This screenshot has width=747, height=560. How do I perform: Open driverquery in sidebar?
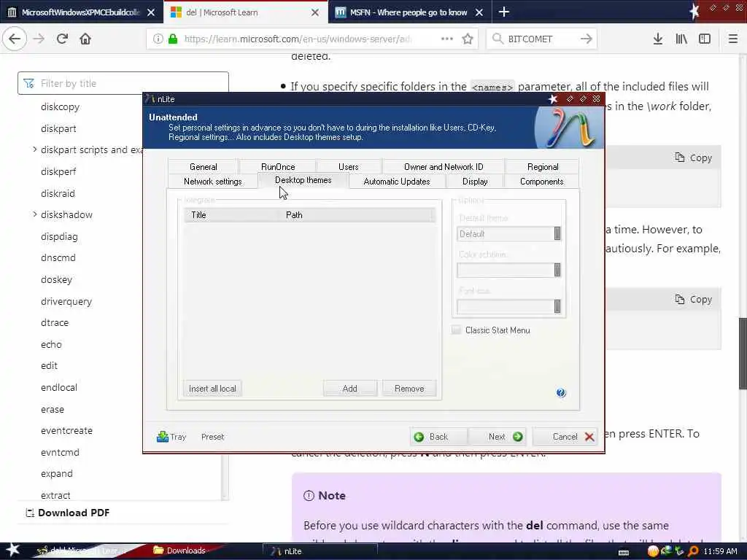[x=66, y=301]
